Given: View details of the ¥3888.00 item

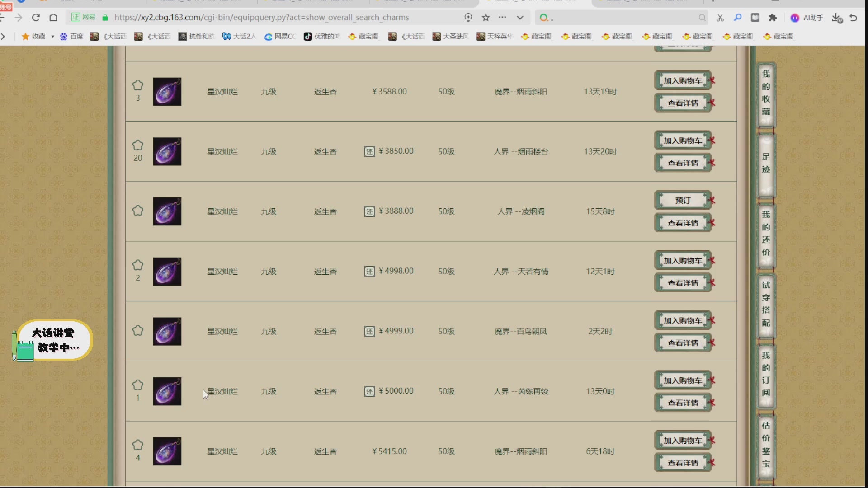Looking at the screenshot, I should [683, 223].
